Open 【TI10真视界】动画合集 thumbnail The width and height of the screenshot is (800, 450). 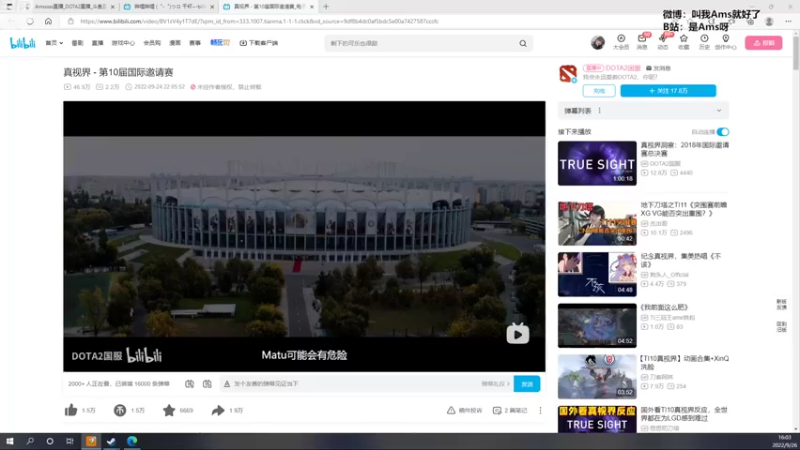(597, 377)
